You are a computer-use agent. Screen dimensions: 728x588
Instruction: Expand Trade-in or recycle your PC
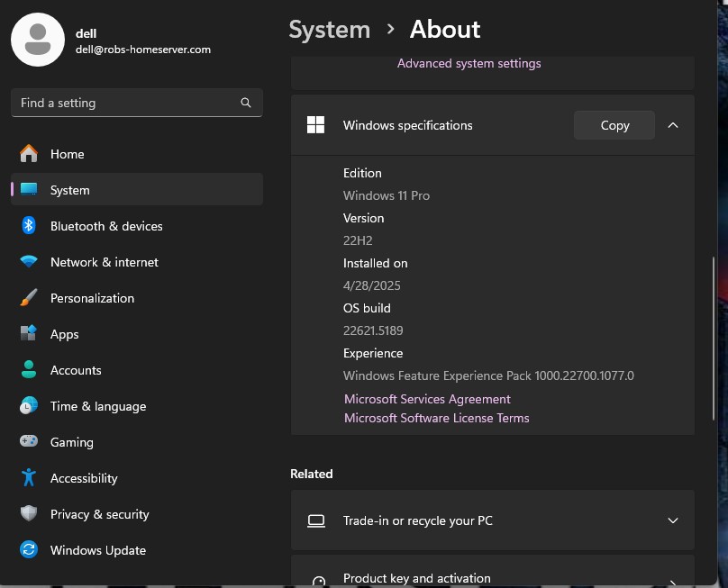pos(672,520)
